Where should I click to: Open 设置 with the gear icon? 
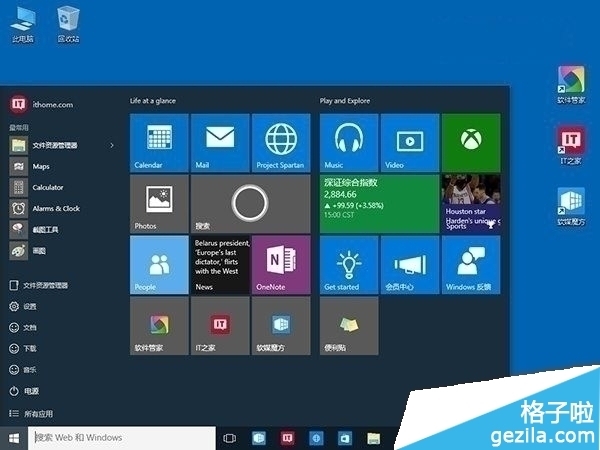point(23,307)
